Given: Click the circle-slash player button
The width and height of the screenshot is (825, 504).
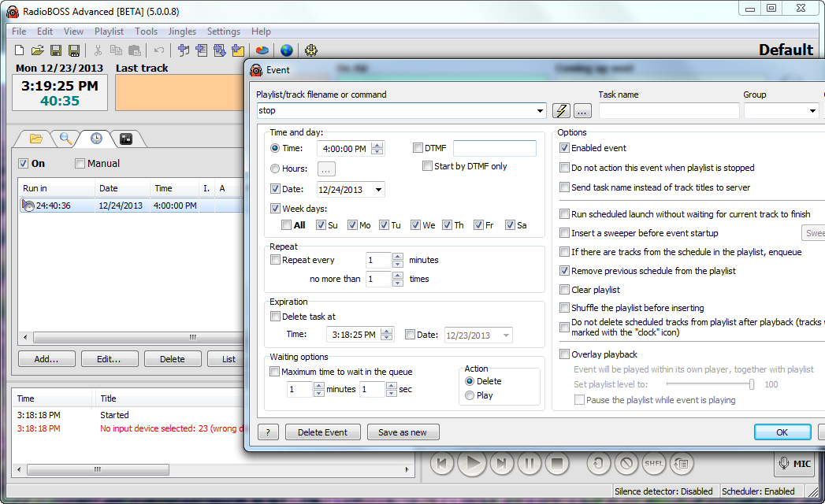Looking at the screenshot, I should pos(626,464).
